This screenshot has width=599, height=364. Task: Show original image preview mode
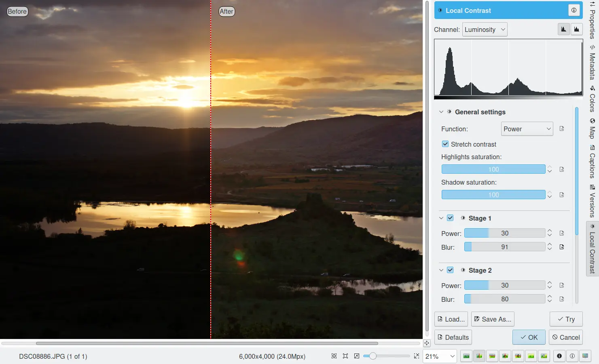tap(466, 356)
